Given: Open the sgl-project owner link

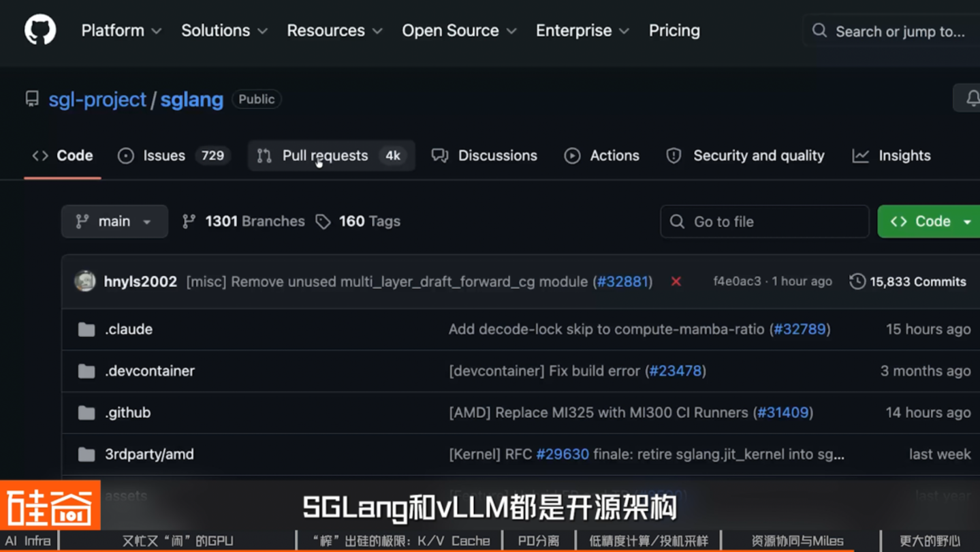Looking at the screenshot, I should 97,99.
